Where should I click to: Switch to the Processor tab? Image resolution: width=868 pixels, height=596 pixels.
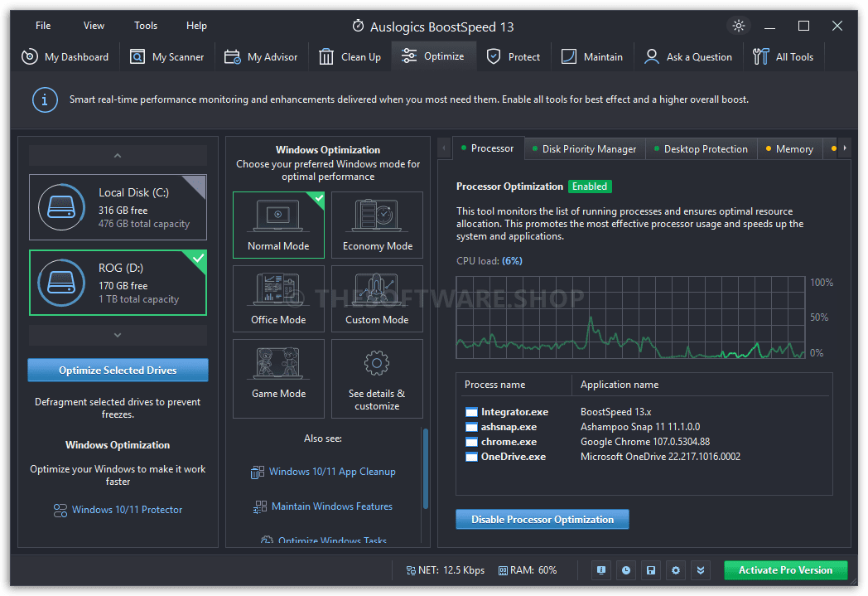488,148
